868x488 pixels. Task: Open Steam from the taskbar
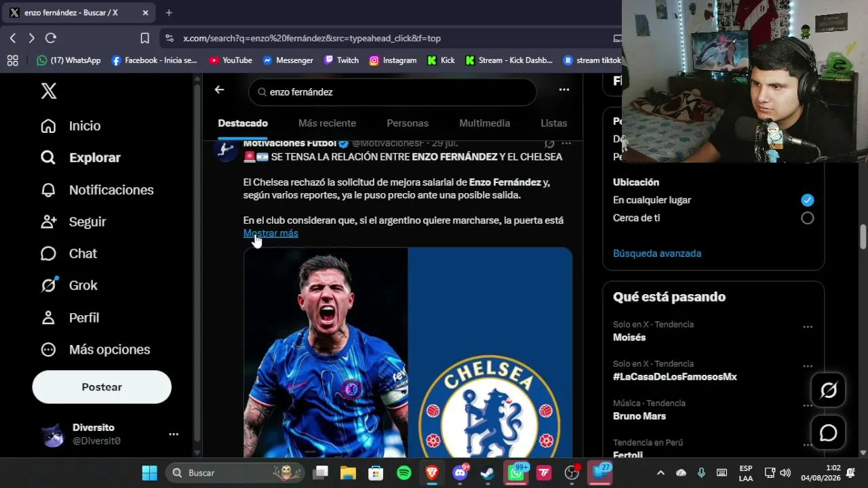488,472
